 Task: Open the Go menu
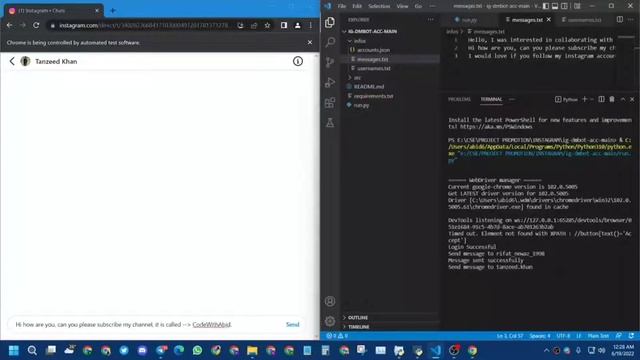click(418, 6)
